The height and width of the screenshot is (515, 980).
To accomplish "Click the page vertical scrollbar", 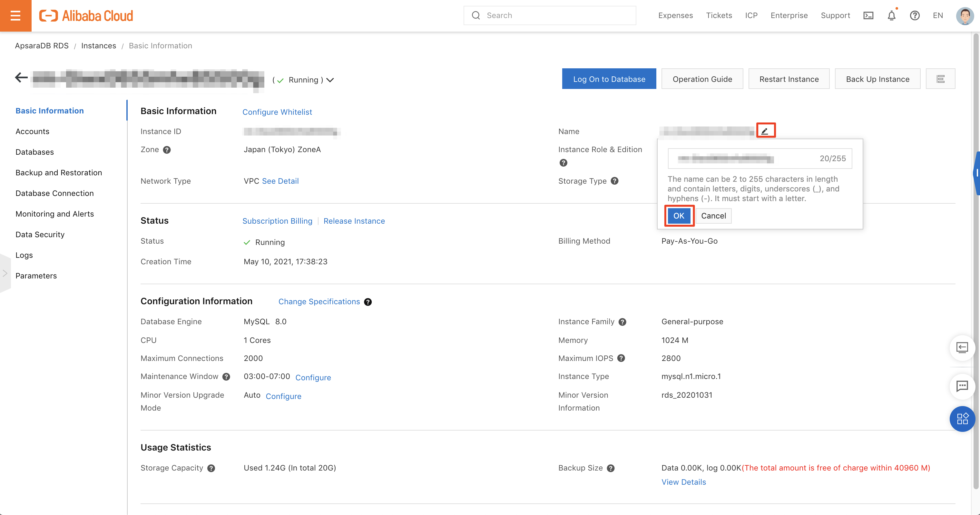I will click(975, 261).
